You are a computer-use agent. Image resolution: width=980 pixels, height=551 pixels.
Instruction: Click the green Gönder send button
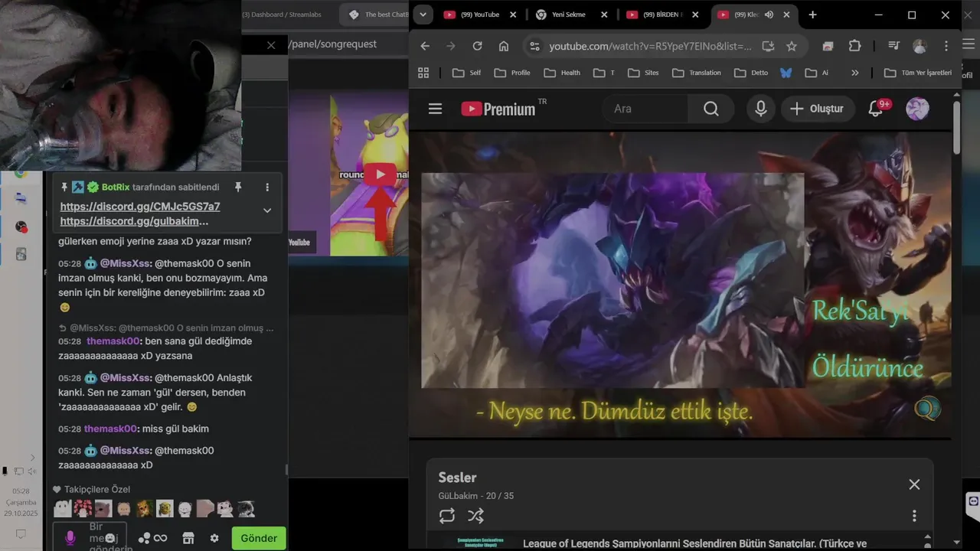pos(259,538)
